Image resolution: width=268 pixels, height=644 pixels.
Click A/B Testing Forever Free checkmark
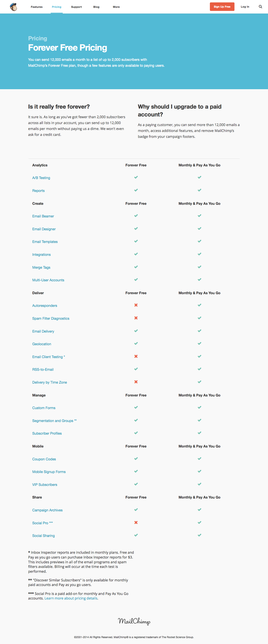[x=136, y=177]
